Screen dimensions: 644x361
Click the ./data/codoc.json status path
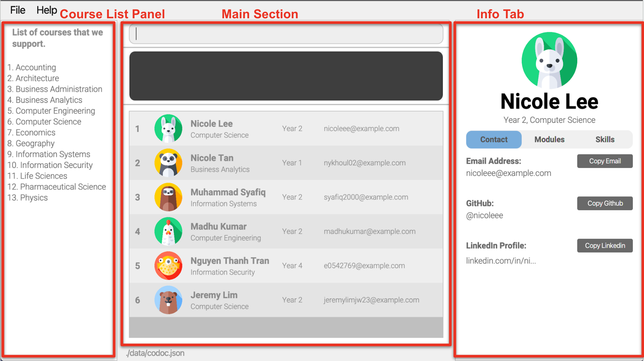[x=155, y=353]
